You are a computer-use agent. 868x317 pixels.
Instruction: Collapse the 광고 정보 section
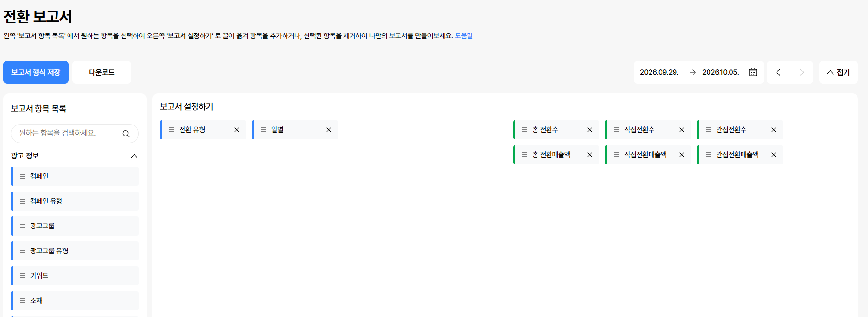(x=134, y=156)
